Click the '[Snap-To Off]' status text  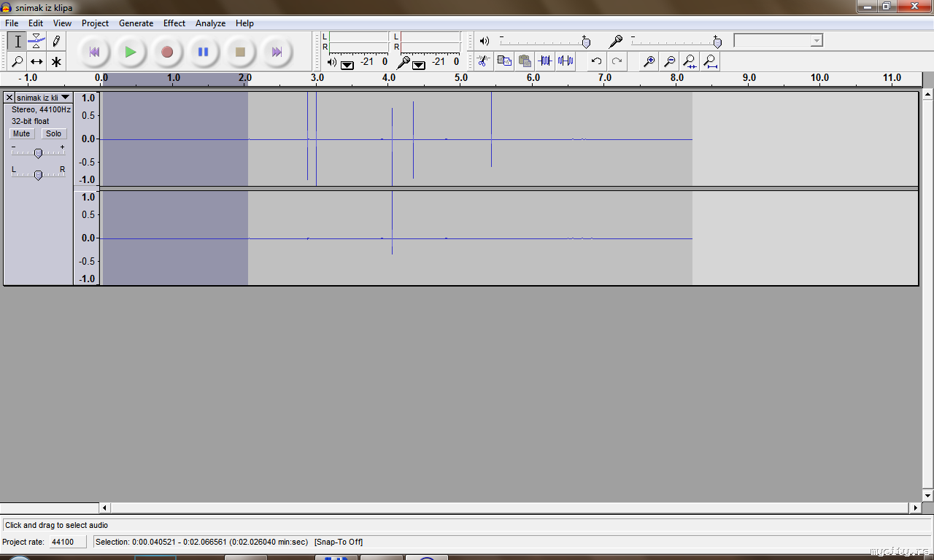[x=339, y=542]
